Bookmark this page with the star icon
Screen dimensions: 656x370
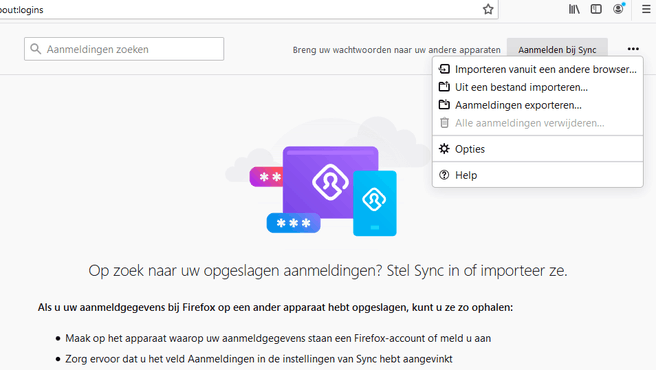(488, 9)
